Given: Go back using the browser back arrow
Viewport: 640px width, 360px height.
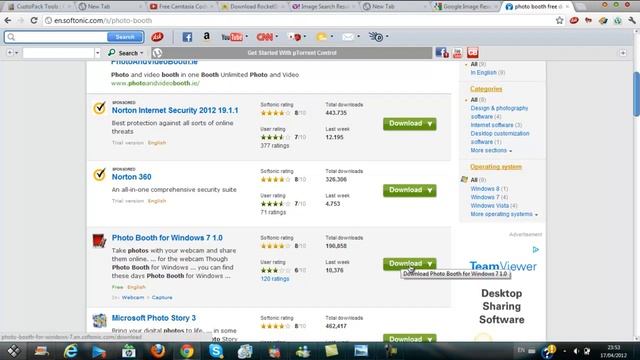Looking at the screenshot, I should point(8,20).
